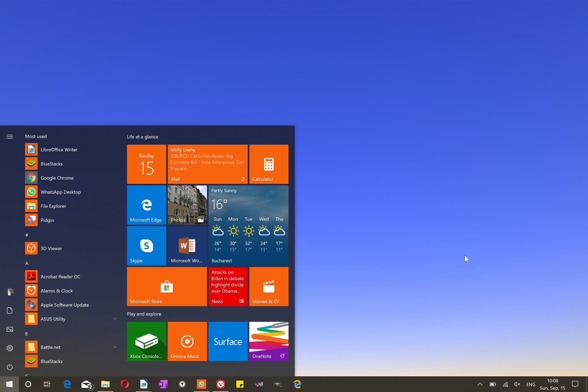Expand the Start menu hamburger navigation
588x392 pixels.
(10, 136)
